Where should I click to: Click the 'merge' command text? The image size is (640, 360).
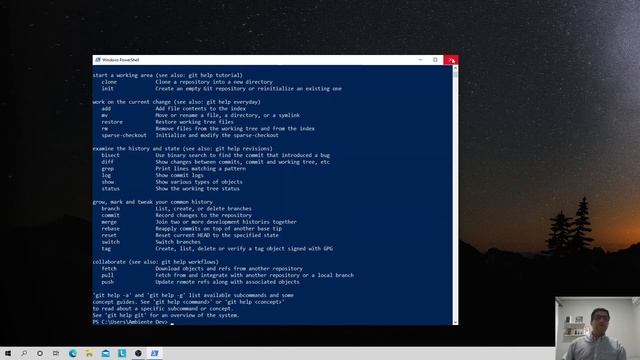coord(109,222)
